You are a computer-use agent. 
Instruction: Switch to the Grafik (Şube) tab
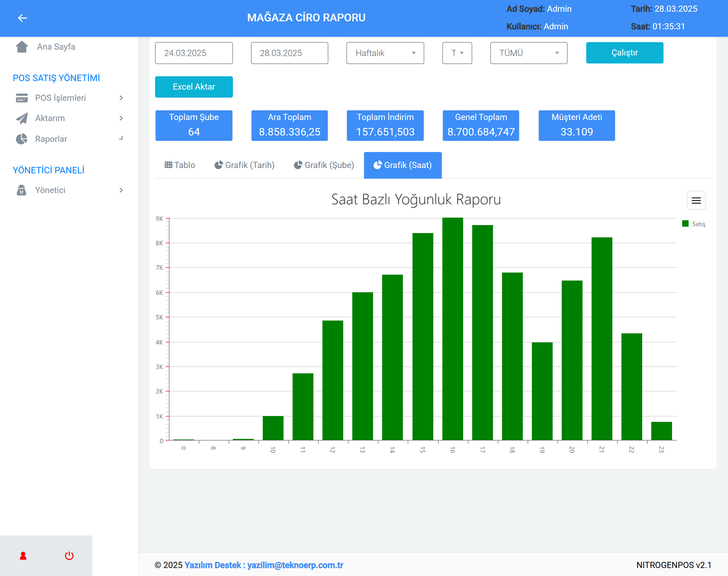(324, 165)
